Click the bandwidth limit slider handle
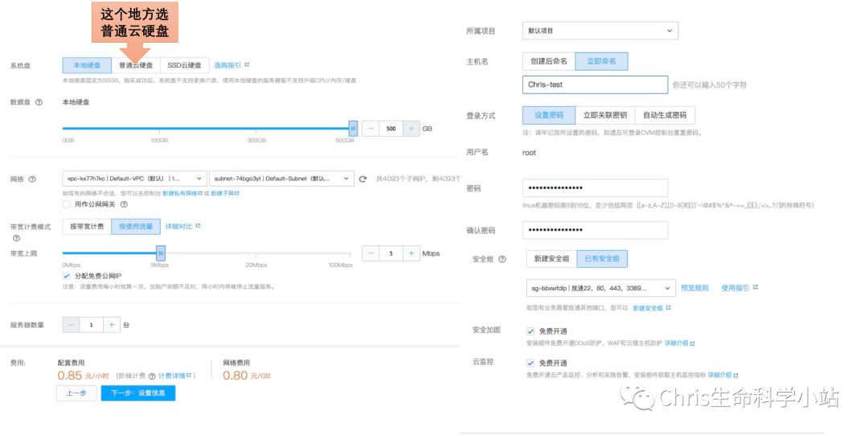Image resolution: width=868 pixels, height=436 pixels. click(161, 253)
